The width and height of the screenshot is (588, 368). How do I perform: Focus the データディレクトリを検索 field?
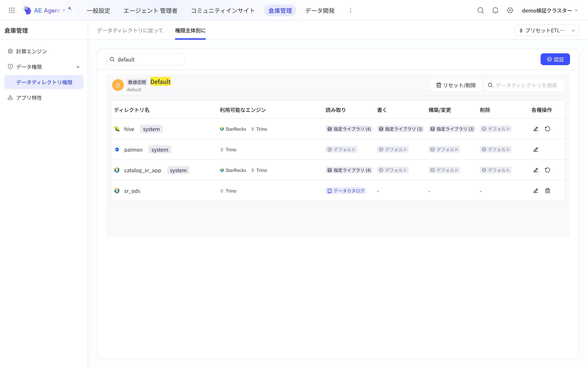(x=524, y=85)
